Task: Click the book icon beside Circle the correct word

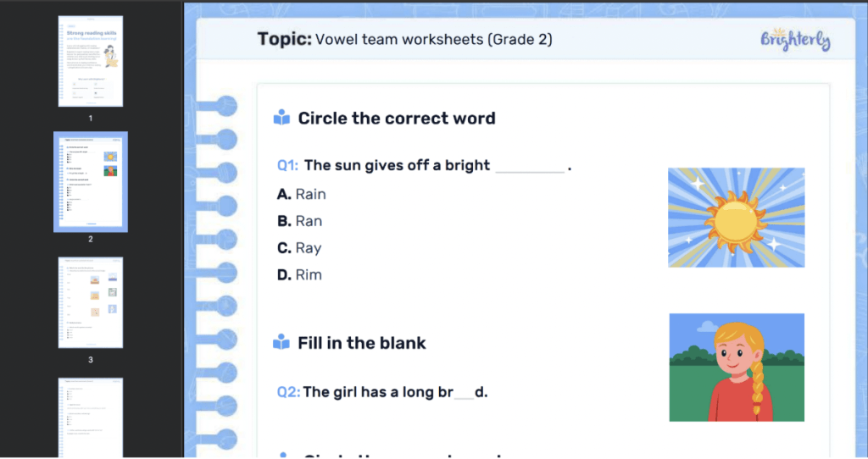Action: [281, 119]
